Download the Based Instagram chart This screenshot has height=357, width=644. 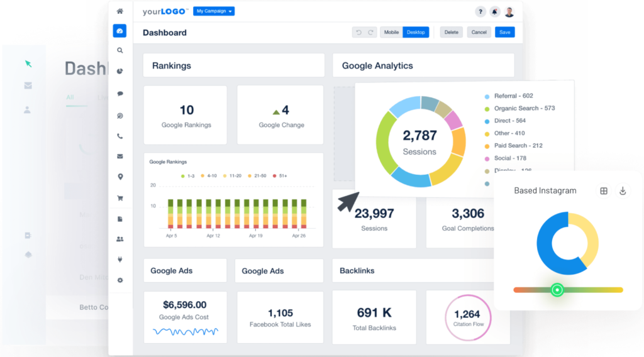coord(623,191)
